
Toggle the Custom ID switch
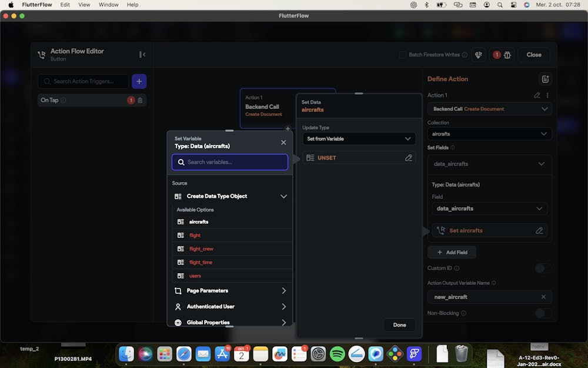(x=543, y=268)
